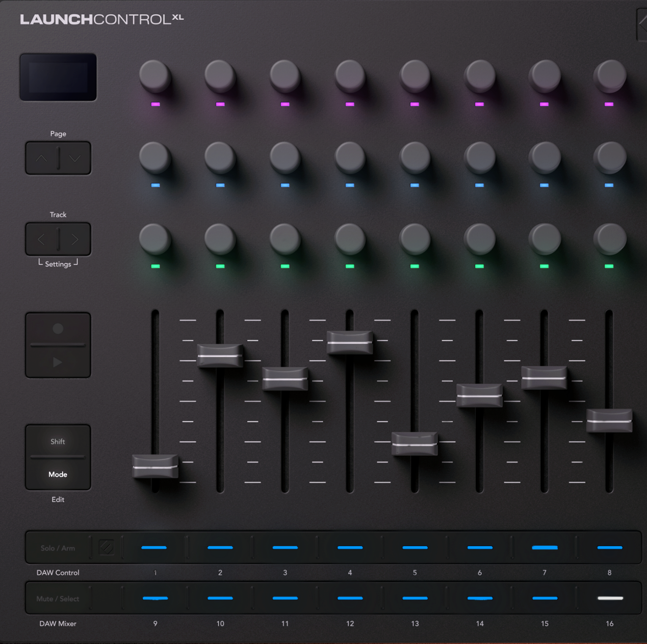Click the blue-lit knob in column 6

479,157
